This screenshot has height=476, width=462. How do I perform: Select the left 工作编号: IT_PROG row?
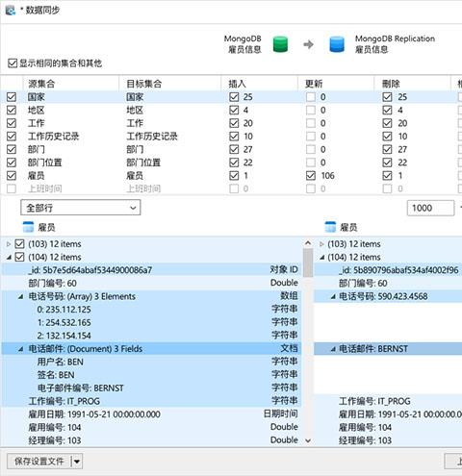click(151, 401)
